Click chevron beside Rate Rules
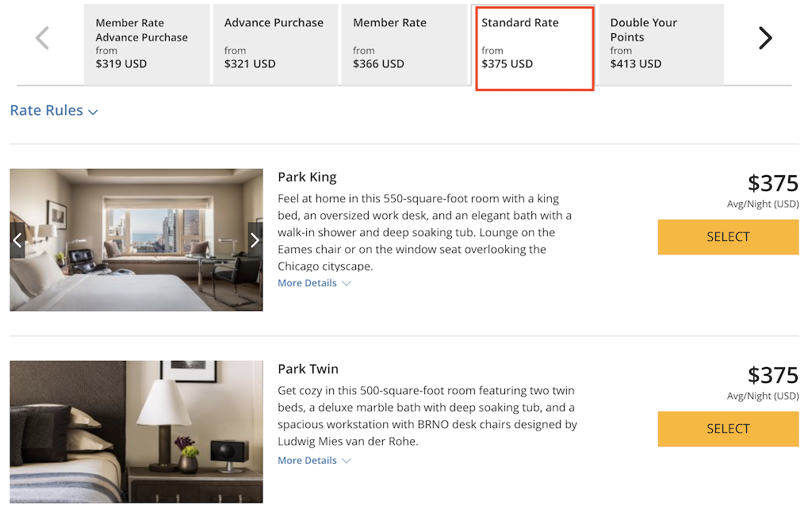812x509 pixels. click(94, 112)
